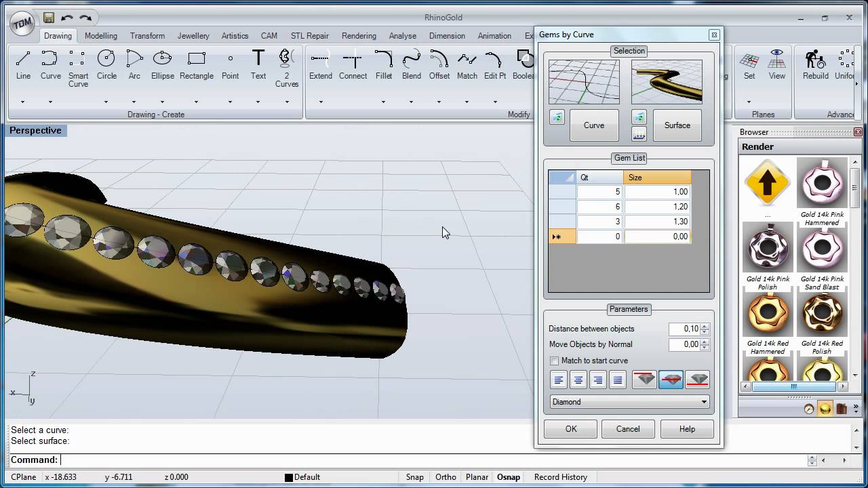Use the Connect modify tool
Screen dimensions: 868x488
click(353, 66)
